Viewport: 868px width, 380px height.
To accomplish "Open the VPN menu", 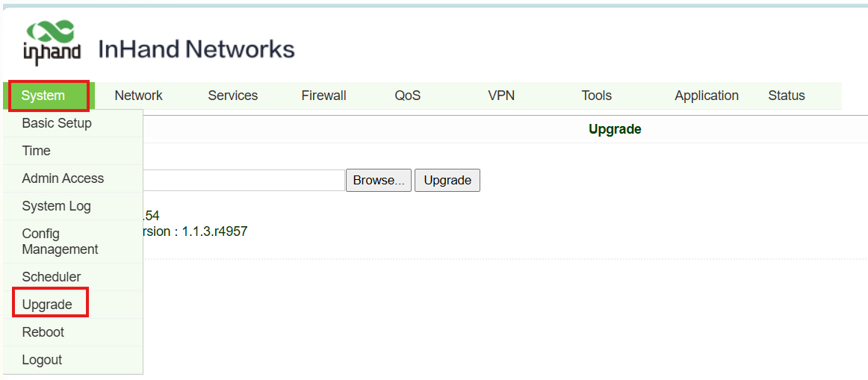I will pos(500,96).
